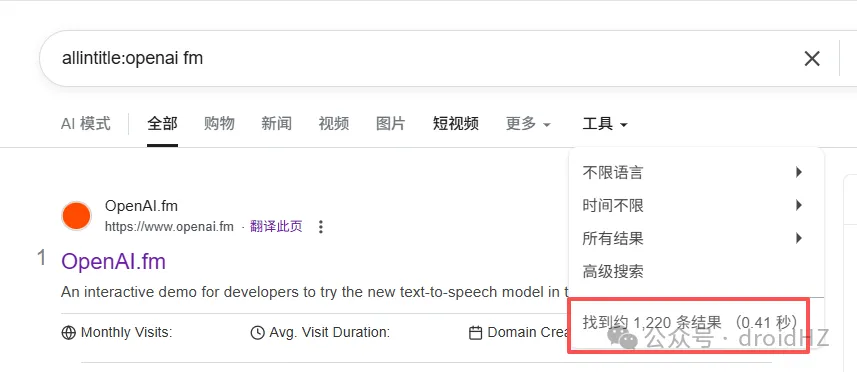Click the clock icon by Avg. Visit Duration
Image resolution: width=857 pixels, height=372 pixels.
pos(257,333)
